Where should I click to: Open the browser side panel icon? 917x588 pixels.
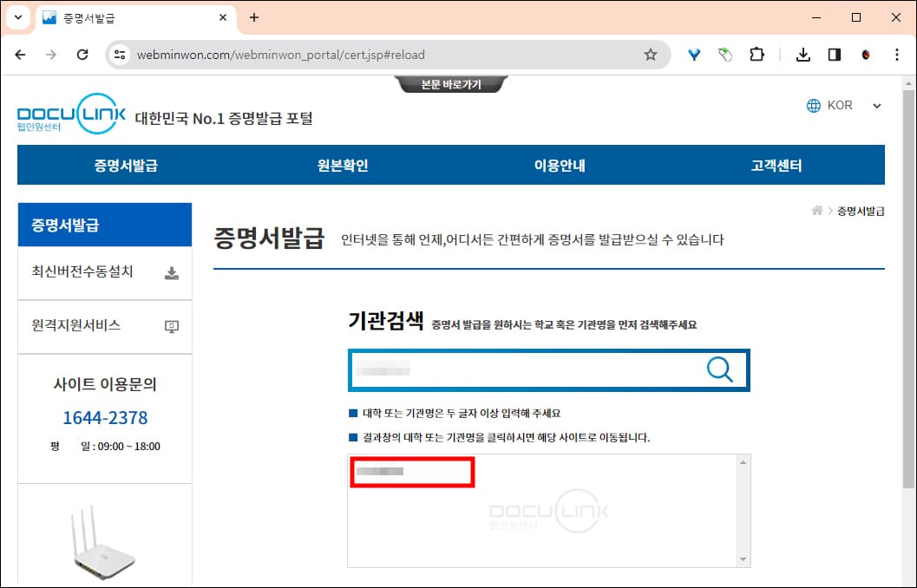(834, 54)
